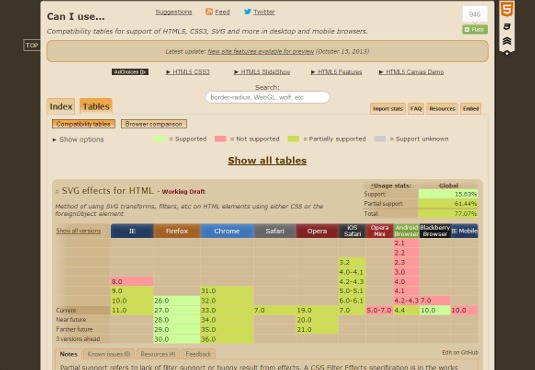Click the Chrome 33.0 cell
The width and height of the screenshot is (535, 370).
227,310
